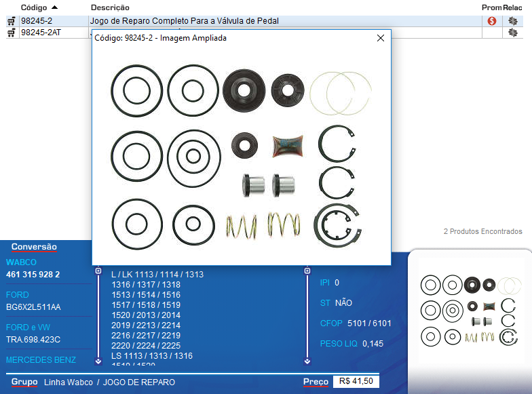The height and width of the screenshot is (394, 532).
Task: Click the price field showing R$ 41,50
Action: click(x=356, y=382)
